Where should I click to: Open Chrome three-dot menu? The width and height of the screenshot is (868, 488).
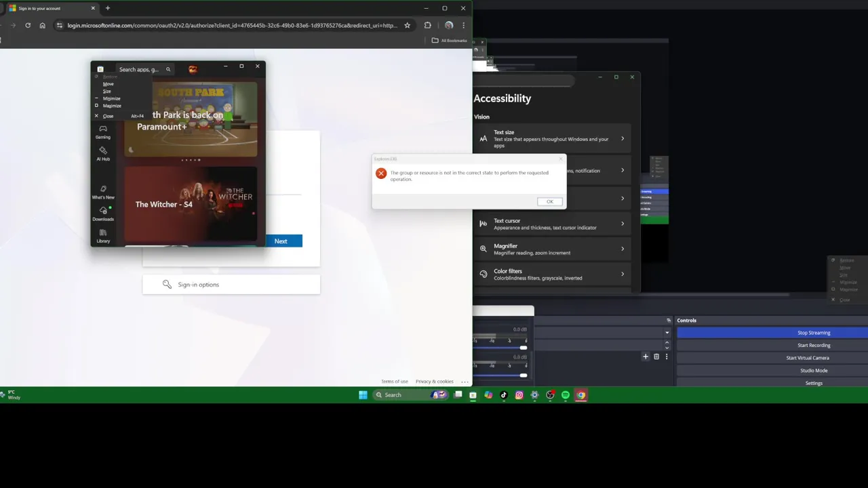coord(463,25)
